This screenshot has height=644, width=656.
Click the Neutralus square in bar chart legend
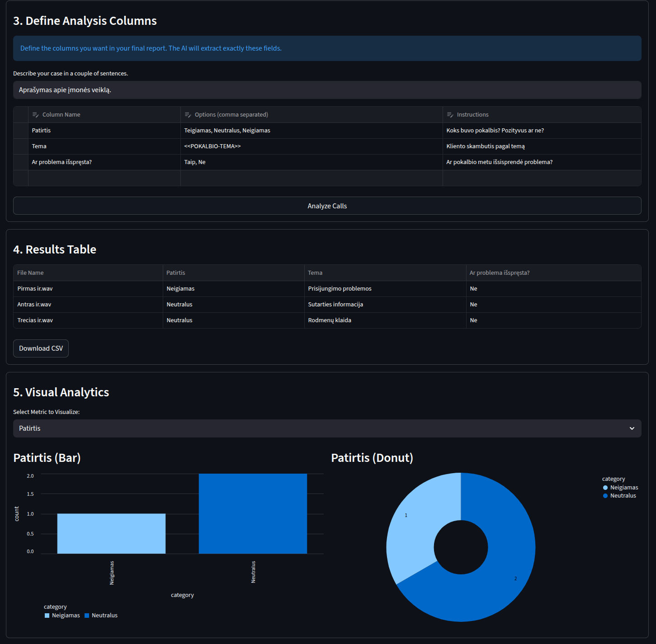(87, 616)
